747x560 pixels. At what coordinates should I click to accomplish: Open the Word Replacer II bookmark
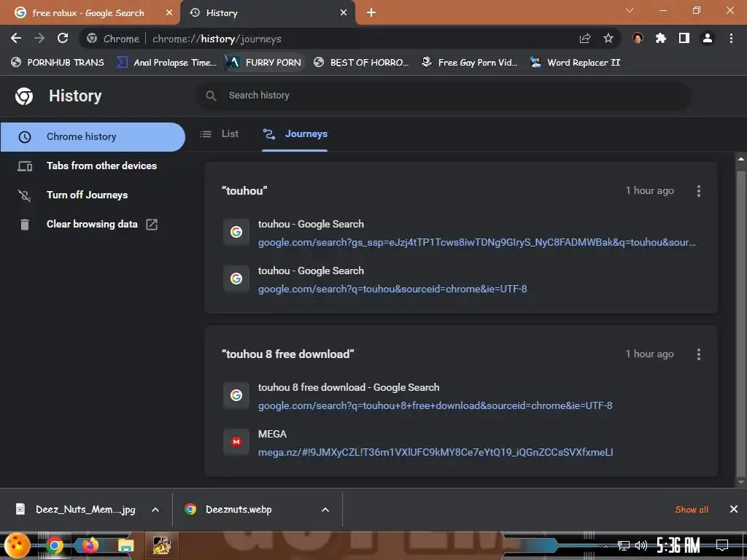[576, 63]
